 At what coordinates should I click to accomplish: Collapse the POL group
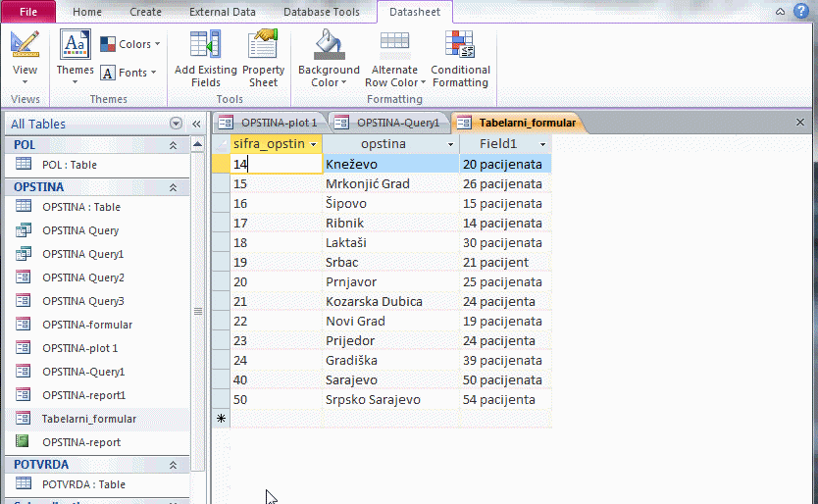(x=173, y=145)
